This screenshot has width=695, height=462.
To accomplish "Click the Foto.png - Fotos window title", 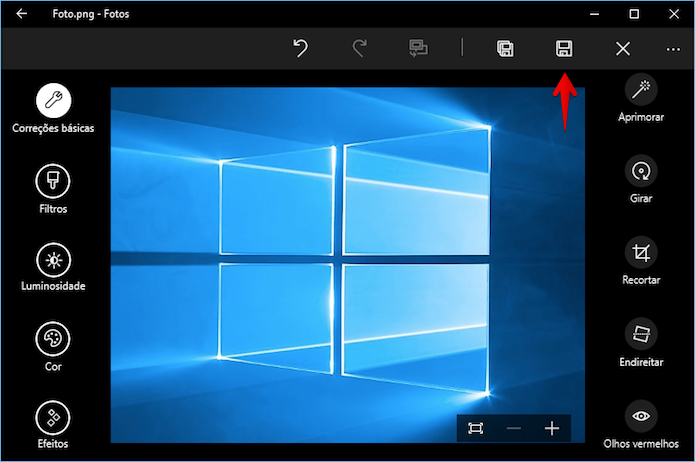I will [x=91, y=14].
